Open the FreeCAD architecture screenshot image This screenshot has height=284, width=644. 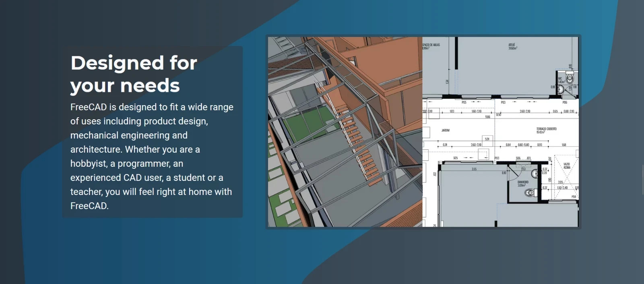[423, 132]
